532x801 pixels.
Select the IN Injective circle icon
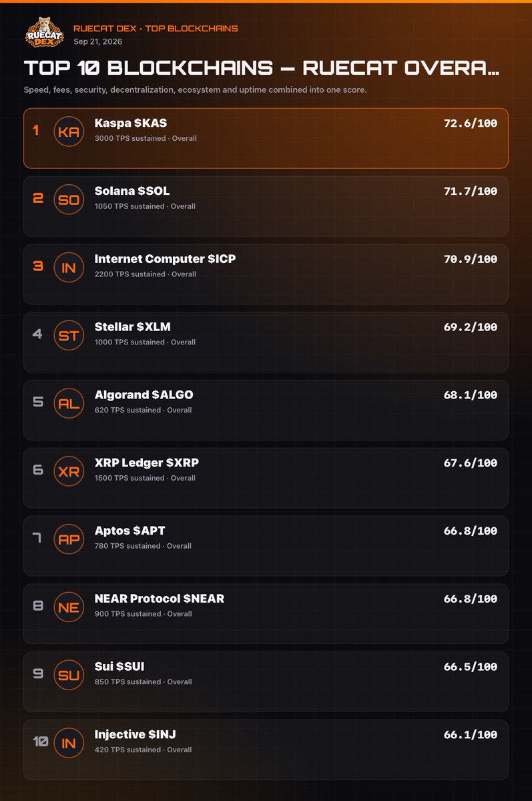tap(69, 743)
